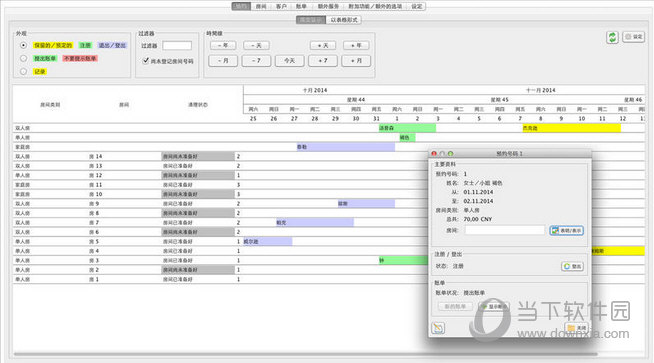
Task: Click date 31 in the timeline header
Action: pos(376,118)
